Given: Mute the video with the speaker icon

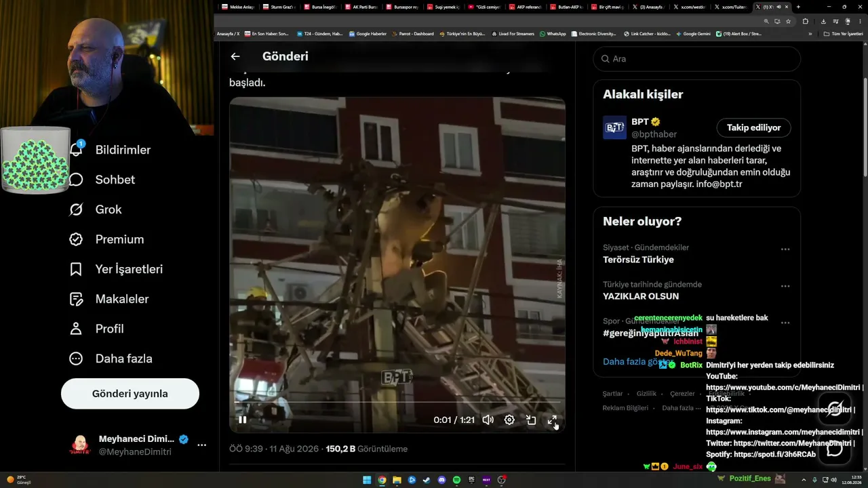Looking at the screenshot, I should coord(488,420).
